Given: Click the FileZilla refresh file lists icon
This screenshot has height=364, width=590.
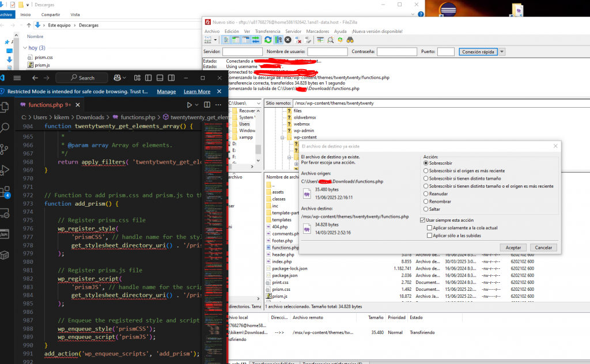Looking at the screenshot, I should point(268,40).
